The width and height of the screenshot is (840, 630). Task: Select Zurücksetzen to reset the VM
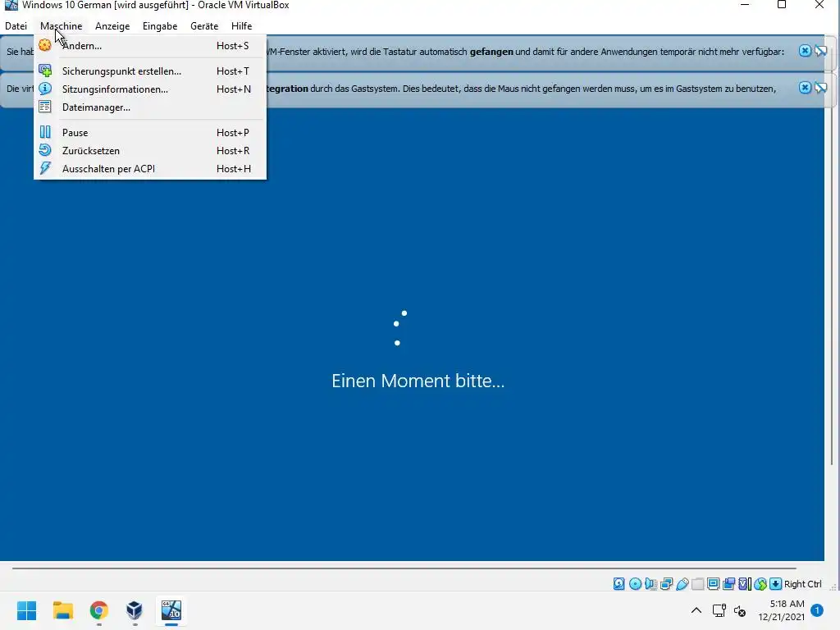click(150, 151)
